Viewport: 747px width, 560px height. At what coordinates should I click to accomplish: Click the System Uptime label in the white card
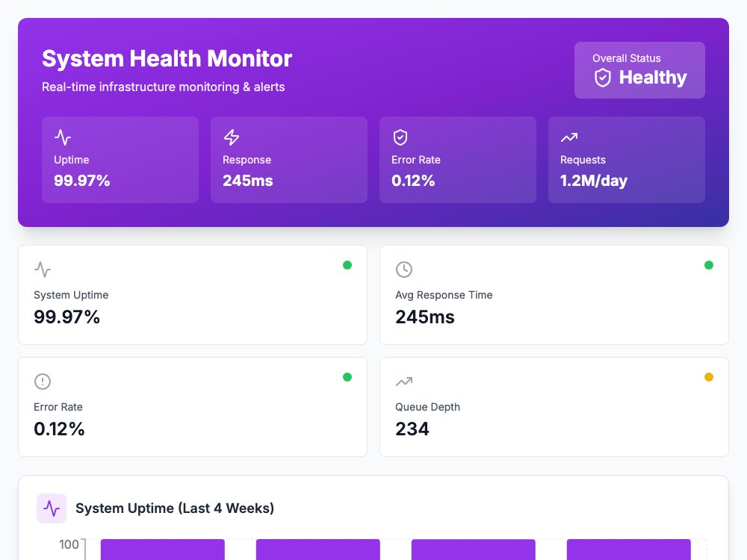71,295
